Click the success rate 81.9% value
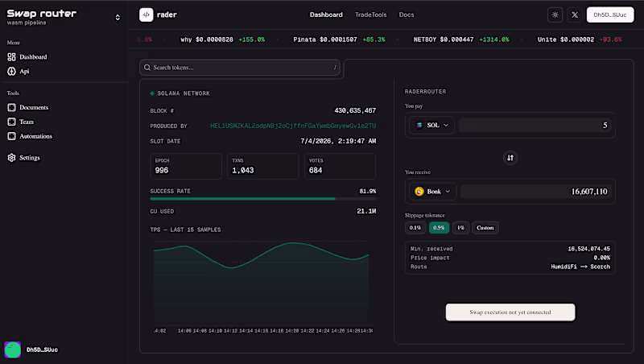Viewport: 644px width, 364px height. click(368, 191)
